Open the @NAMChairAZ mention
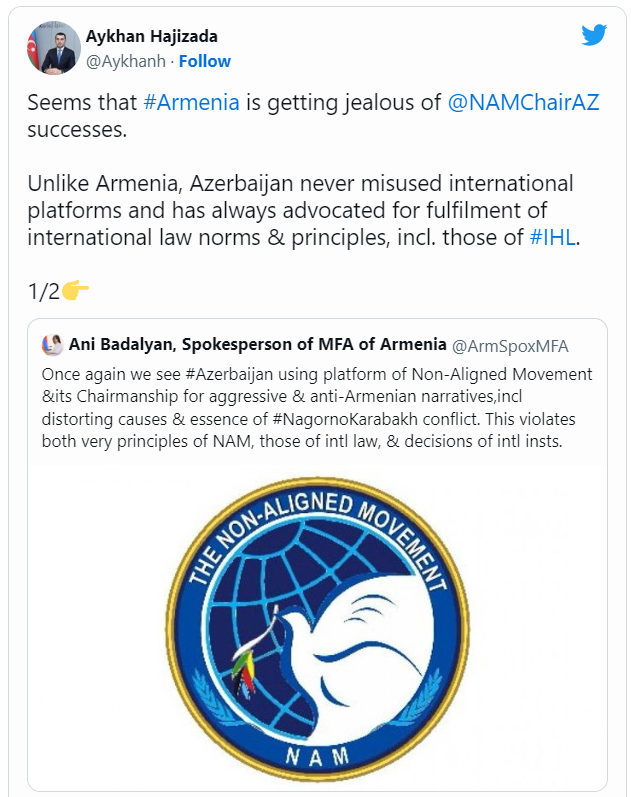Image resolution: width=631 pixels, height=797 pixels. (x=523, y=103)
